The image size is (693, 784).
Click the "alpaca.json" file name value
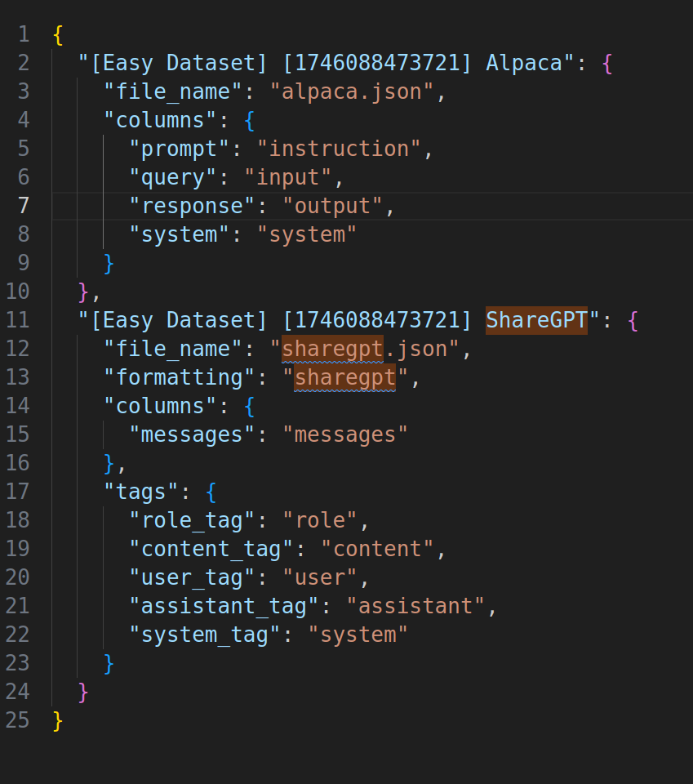352,92
